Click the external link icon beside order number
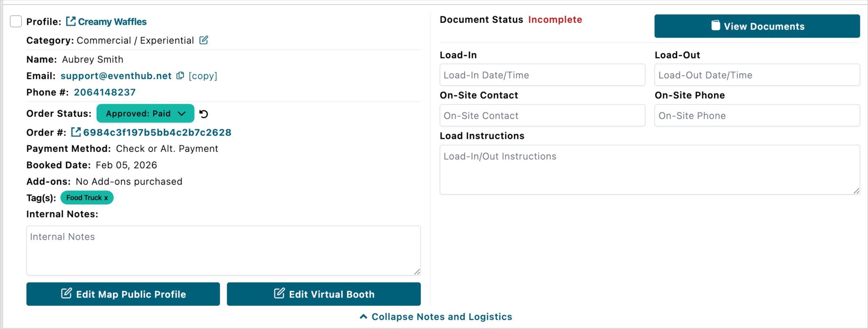This screenshot has height=329, width=868. [76, 132]
